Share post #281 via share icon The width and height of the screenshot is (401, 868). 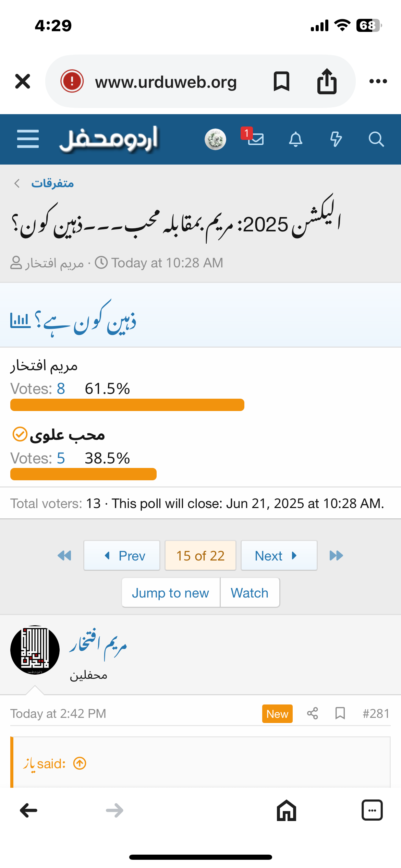tap(312, 713)
